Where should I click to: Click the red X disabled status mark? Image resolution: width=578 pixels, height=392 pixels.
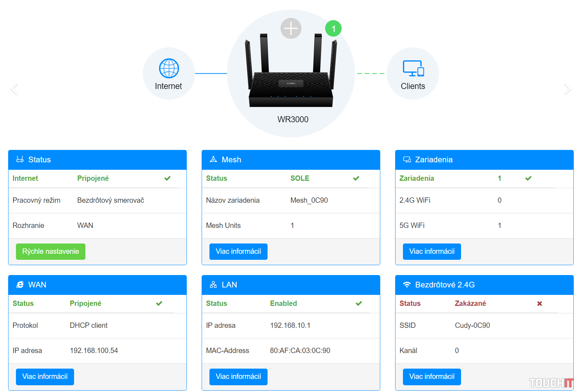(539, 303)
